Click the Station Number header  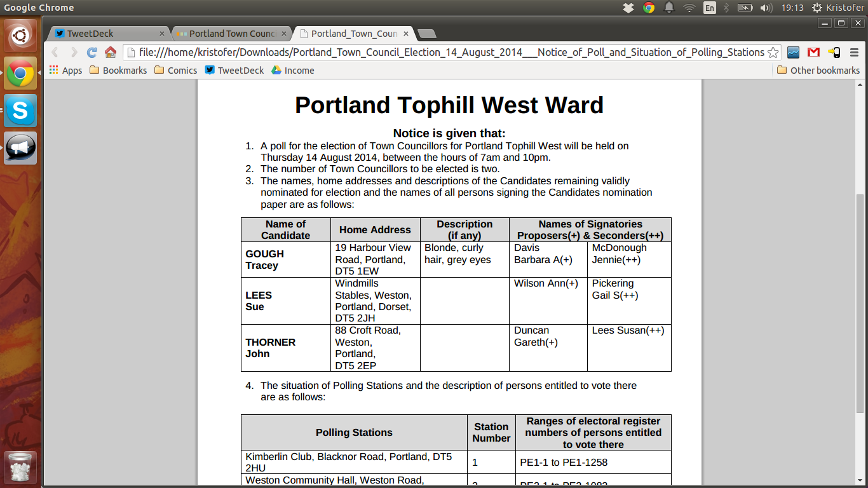[491, 433]
